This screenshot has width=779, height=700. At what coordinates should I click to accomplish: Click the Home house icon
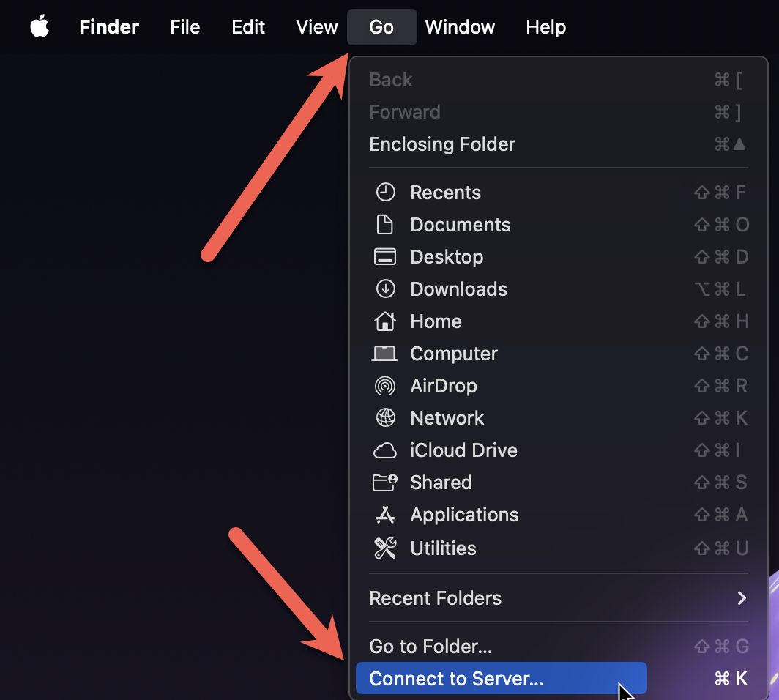point(387,321)
